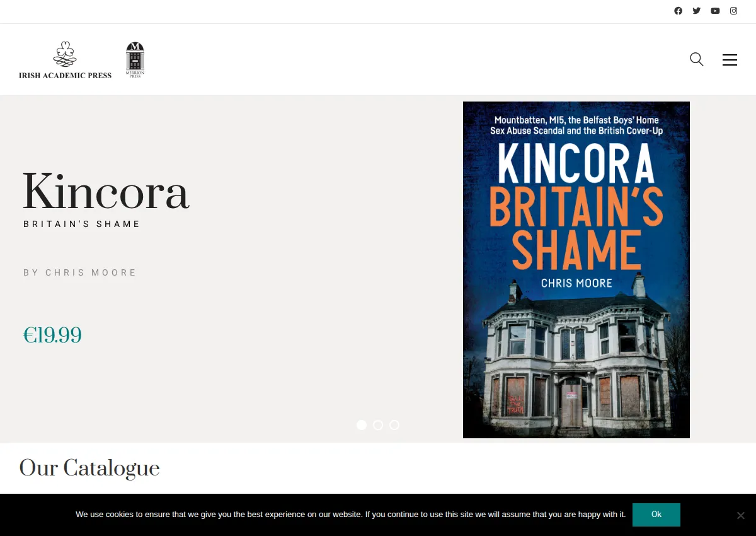This screenshot has height=536, width=756.
Task: Open the YouTube social link
Action: point(715,11)
